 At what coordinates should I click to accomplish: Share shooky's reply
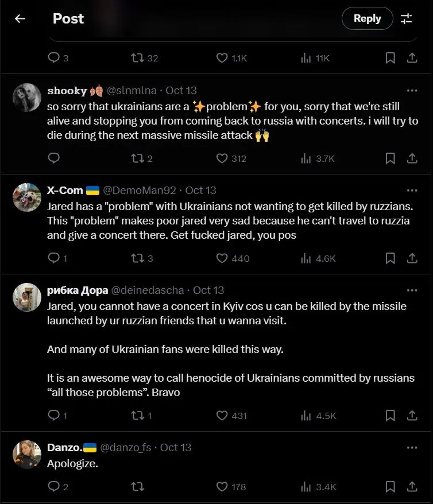412,158
